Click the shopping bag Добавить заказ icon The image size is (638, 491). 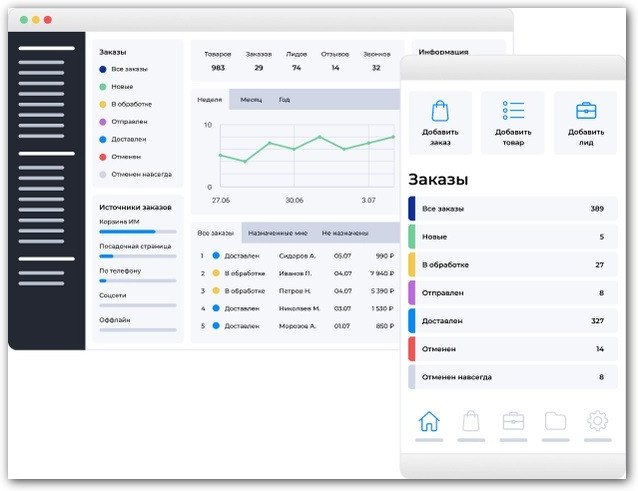(440, 110)
